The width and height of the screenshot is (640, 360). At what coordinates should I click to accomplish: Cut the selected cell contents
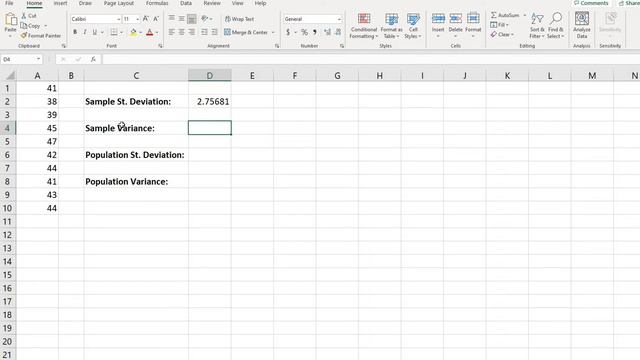click(x=29, y=16)
